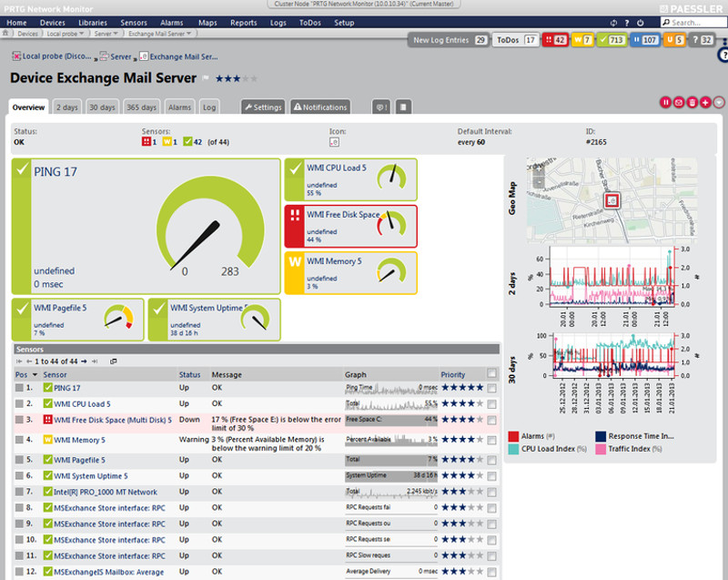Click the refresh icon in top bar
728x580 pixels.
click(x=613, y=22)
